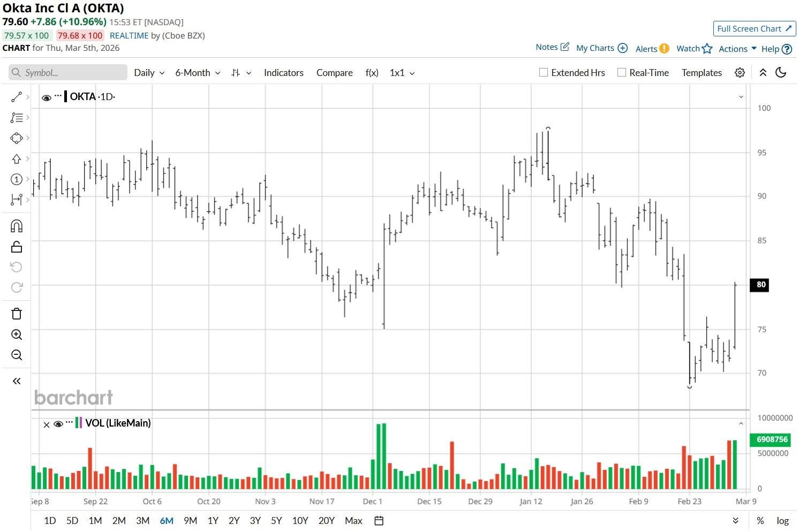The height and width of the screenshot is (532, 799).
Task: Open the Notes link
Action: (547, 47)
